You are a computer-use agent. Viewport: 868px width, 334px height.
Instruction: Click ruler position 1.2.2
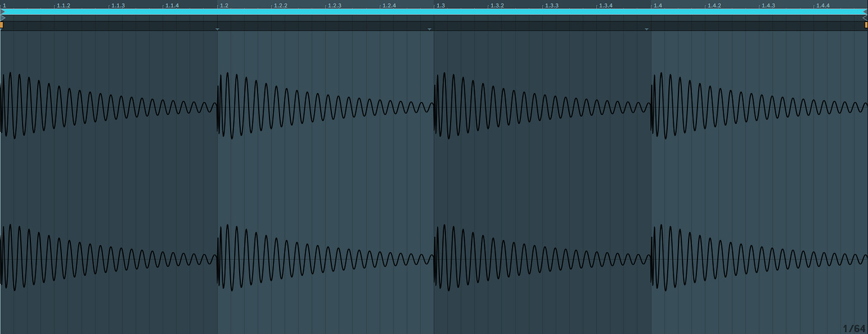pyautogui.click(x=280, y=5)
